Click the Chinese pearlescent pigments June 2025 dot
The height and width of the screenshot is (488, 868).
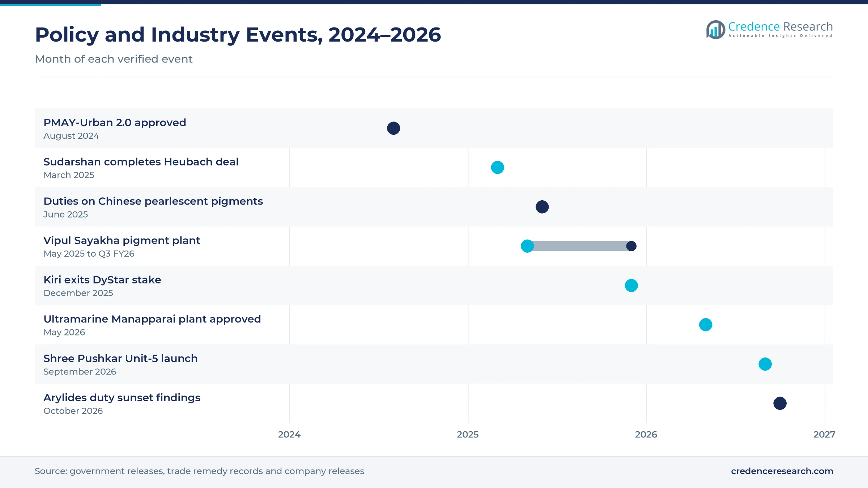click(542, 207)
